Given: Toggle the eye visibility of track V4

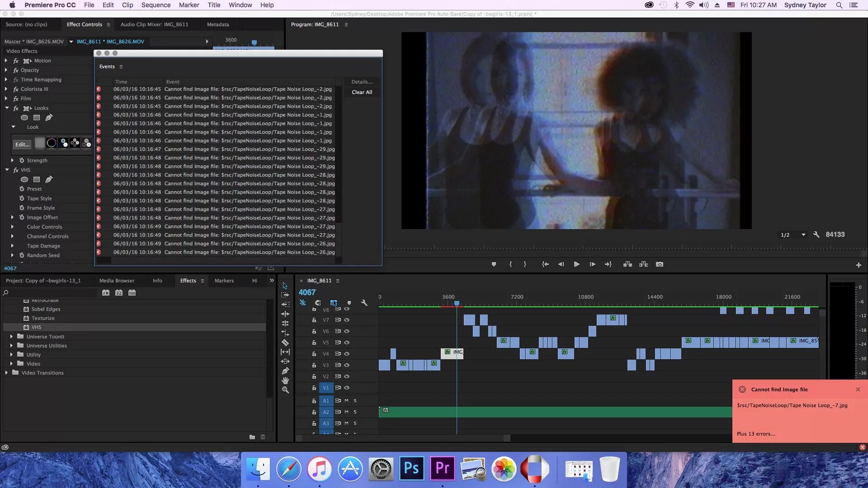Looking at the screenshot, I should pos(347,354).
